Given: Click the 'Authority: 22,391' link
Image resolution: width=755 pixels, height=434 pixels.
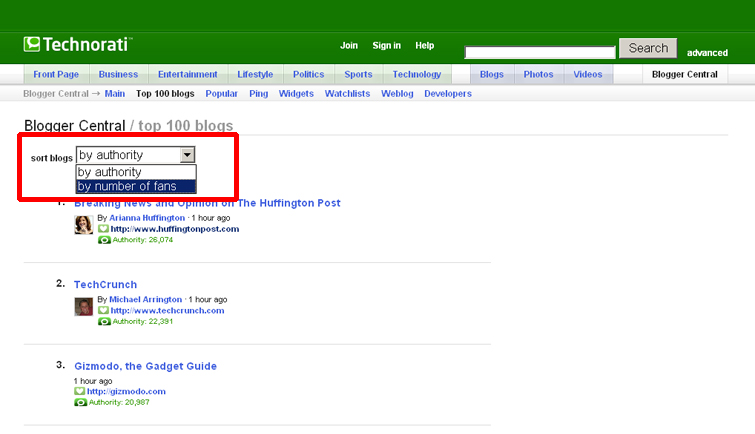Looking at the screenshot, I should pos(143,321).
